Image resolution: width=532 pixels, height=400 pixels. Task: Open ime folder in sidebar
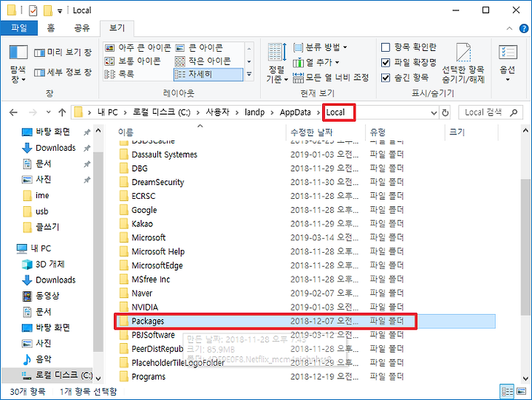pos(36,196)
